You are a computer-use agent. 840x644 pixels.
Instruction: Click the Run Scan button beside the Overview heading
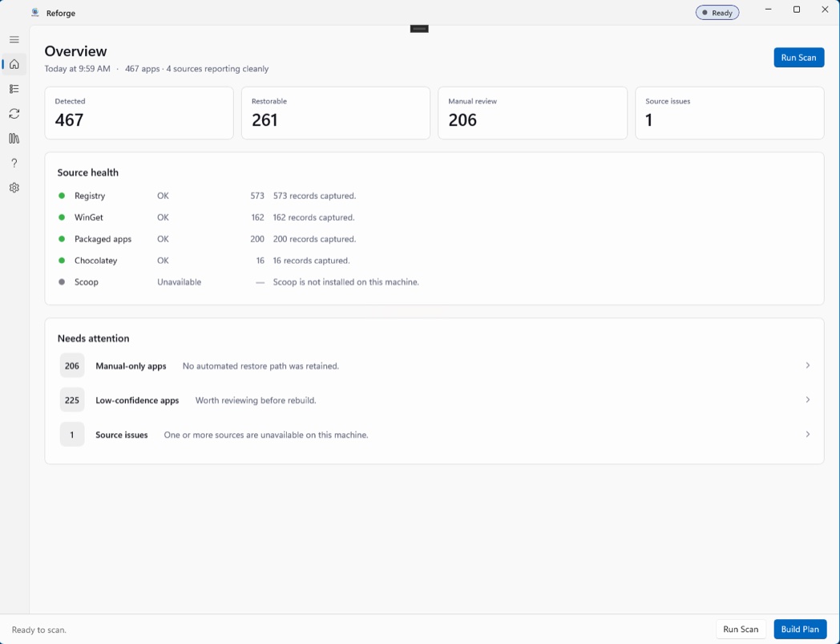point(799,58)
